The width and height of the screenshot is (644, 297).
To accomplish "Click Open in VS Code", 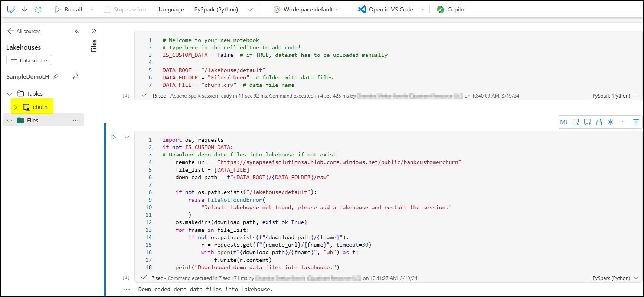I will 386,9.
